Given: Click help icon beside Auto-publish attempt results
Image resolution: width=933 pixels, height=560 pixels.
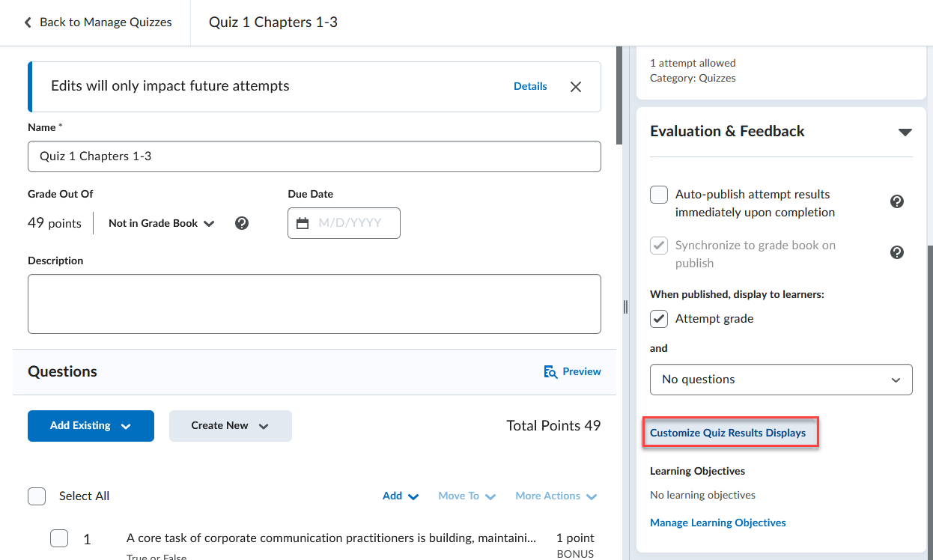Looking at the screenshot, I should coord(896,201).
